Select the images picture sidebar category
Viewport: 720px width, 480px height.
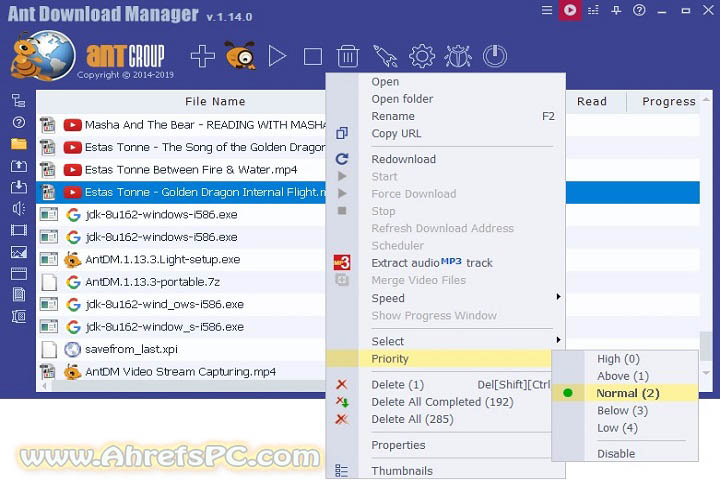[x=19, y=252]
